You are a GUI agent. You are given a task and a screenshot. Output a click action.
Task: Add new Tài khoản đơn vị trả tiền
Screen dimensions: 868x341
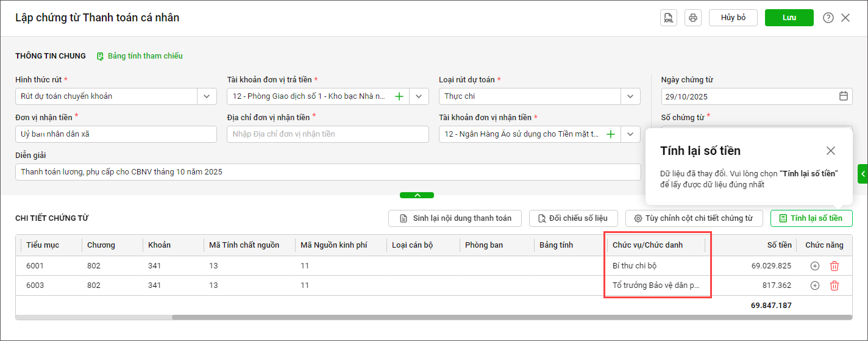[399, 96]
